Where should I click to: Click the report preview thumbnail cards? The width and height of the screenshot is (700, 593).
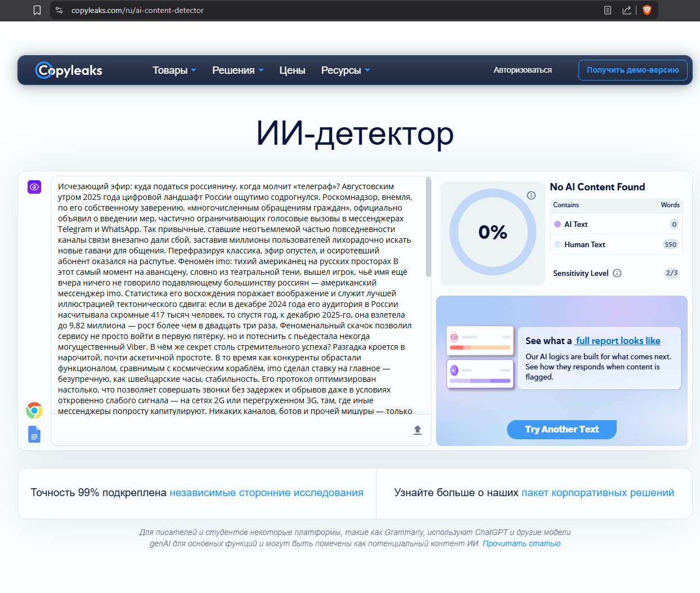point(481,357)
